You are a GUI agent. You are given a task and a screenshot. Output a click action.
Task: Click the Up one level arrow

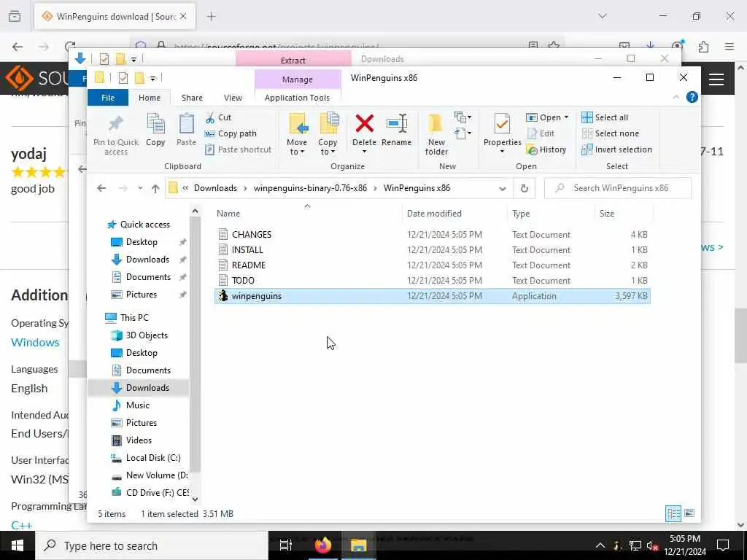155,188
